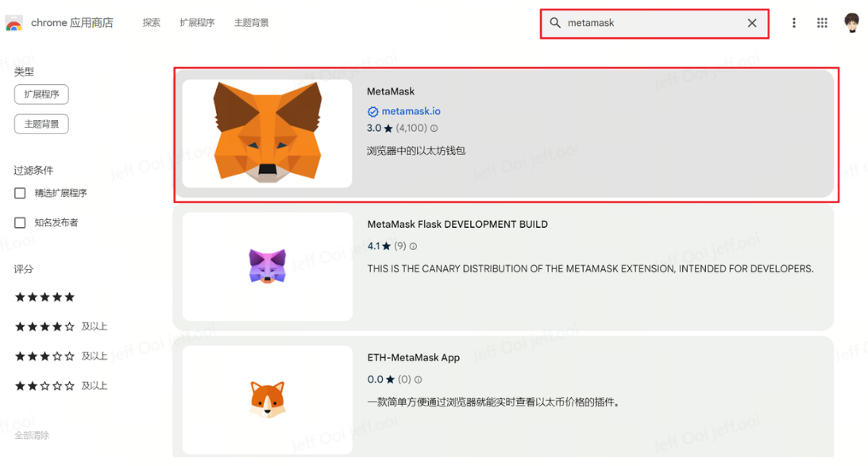Open the ETH-MetaMask App fox thumbnail
This screenshot has height=466, width=868.
(x=267, y=399)
